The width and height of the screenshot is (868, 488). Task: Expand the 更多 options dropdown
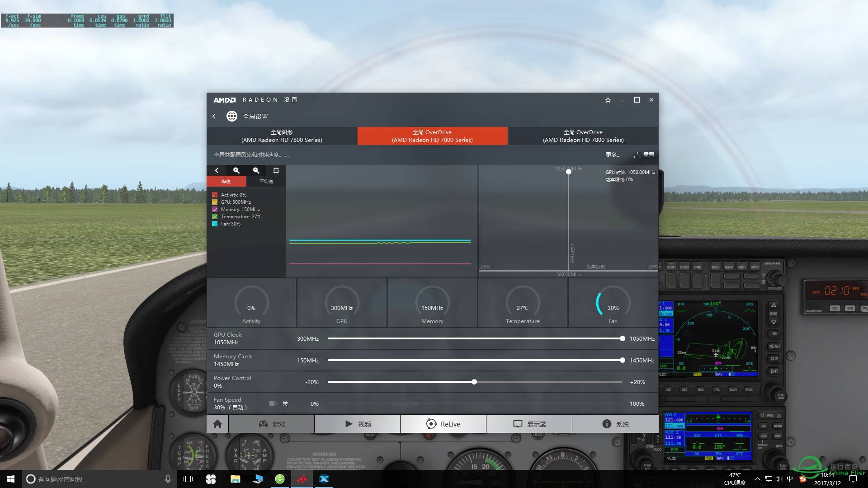coord(613,155)
